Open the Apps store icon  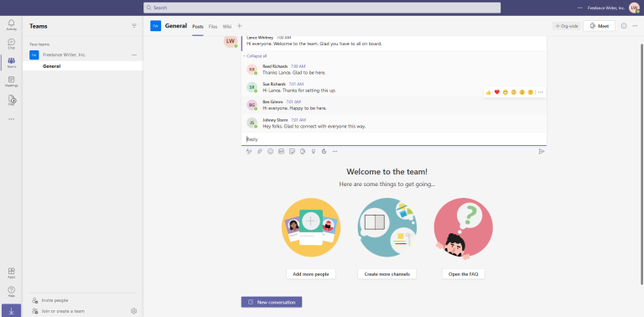[x=11, y=273]
